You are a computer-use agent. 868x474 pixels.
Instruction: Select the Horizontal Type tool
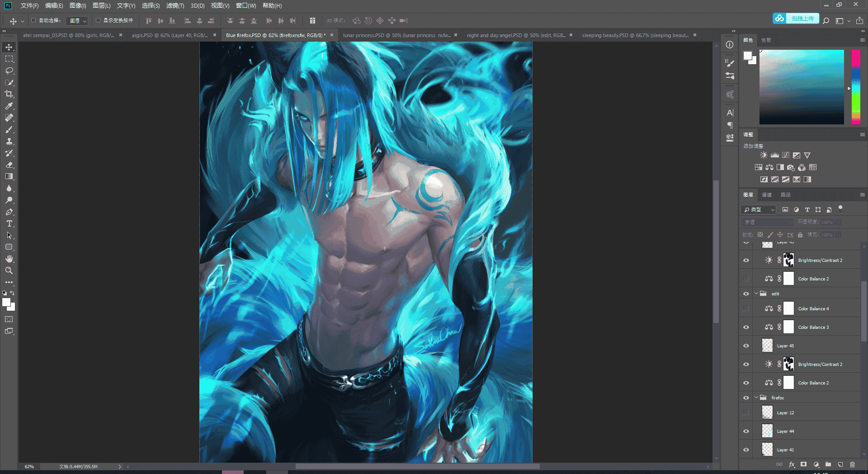(9, 223)
